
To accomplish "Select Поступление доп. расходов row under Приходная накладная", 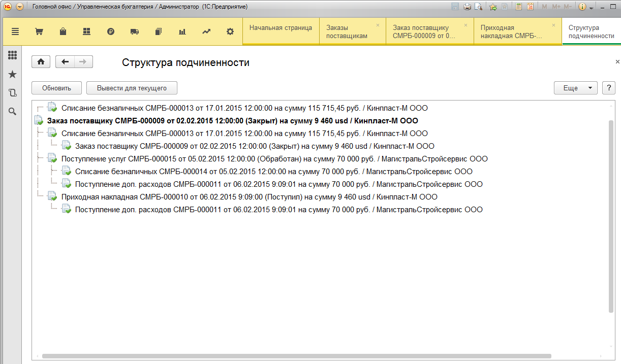I will pyautogui.click(x=278, y=210).
